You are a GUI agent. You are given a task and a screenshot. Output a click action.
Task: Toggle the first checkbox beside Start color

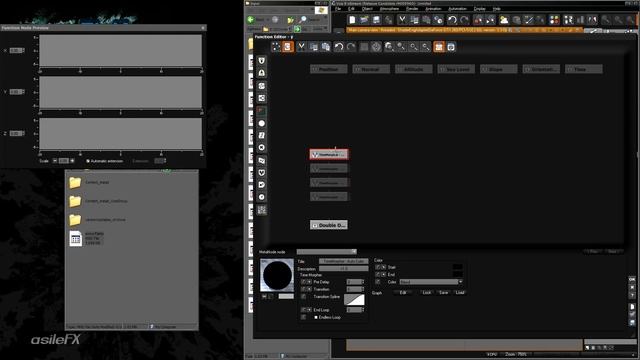[378, 267]
